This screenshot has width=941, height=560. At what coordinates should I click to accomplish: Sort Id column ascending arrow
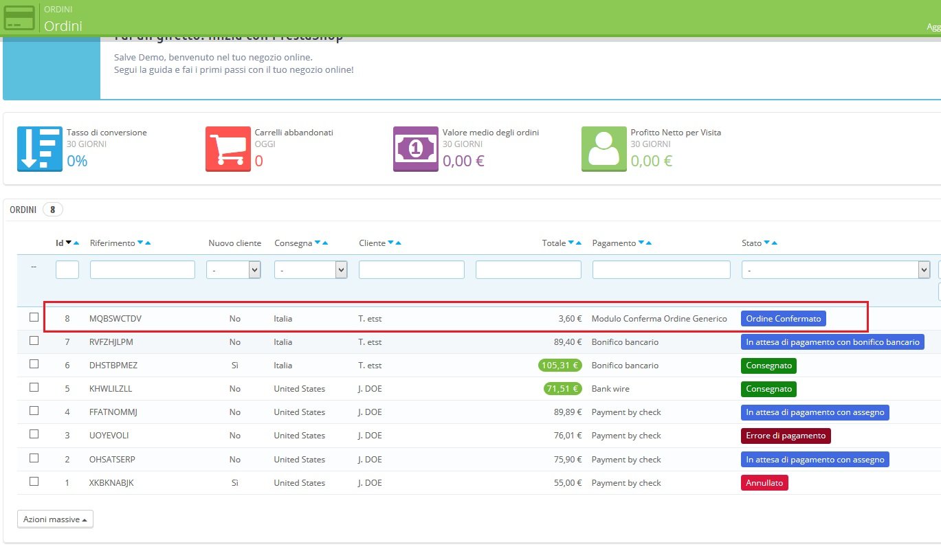(76, 243)
